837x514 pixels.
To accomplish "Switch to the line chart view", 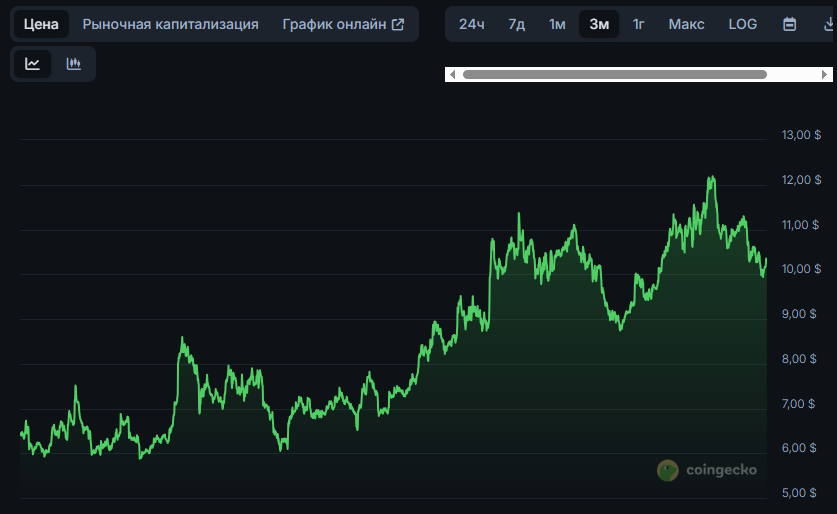I will tap(33, 64).
